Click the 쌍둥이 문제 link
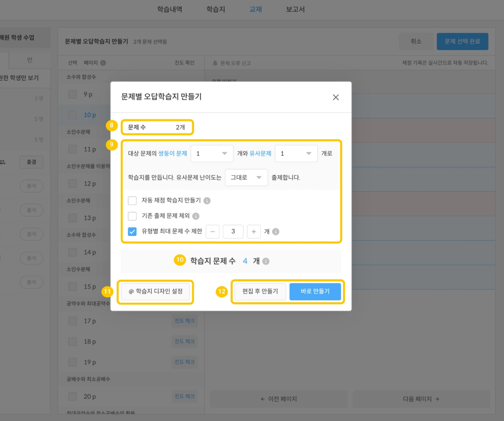The width and height of the screenshot is (504, 421). (x=173, y=154)
